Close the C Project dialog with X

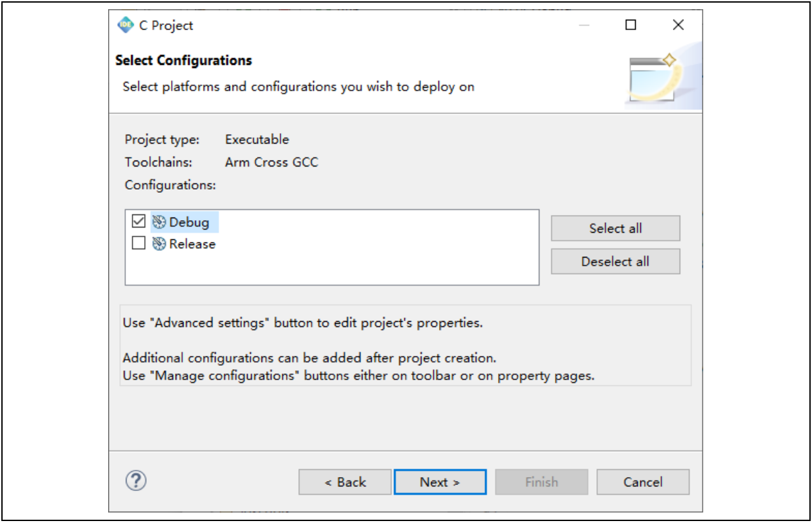tap(678, 25)
